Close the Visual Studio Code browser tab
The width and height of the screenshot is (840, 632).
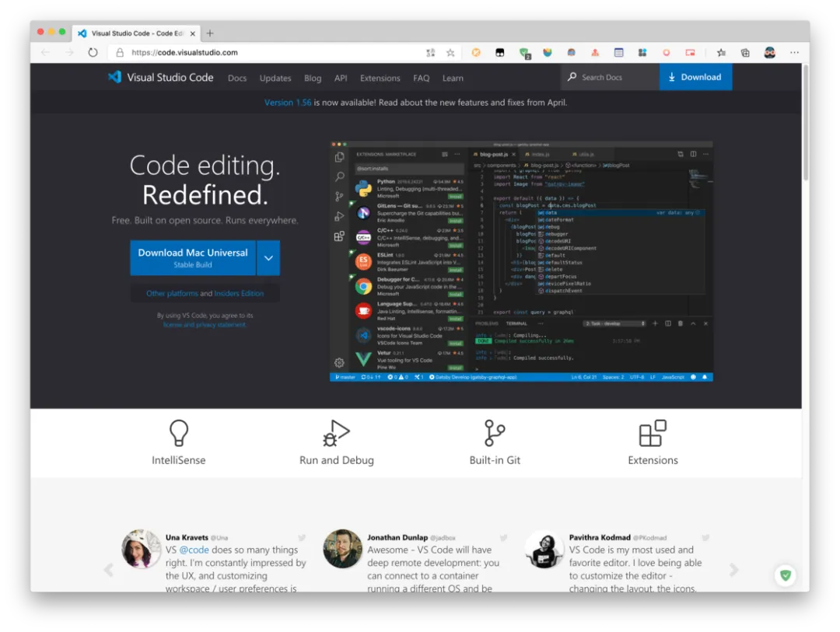(x=193, y=33)
